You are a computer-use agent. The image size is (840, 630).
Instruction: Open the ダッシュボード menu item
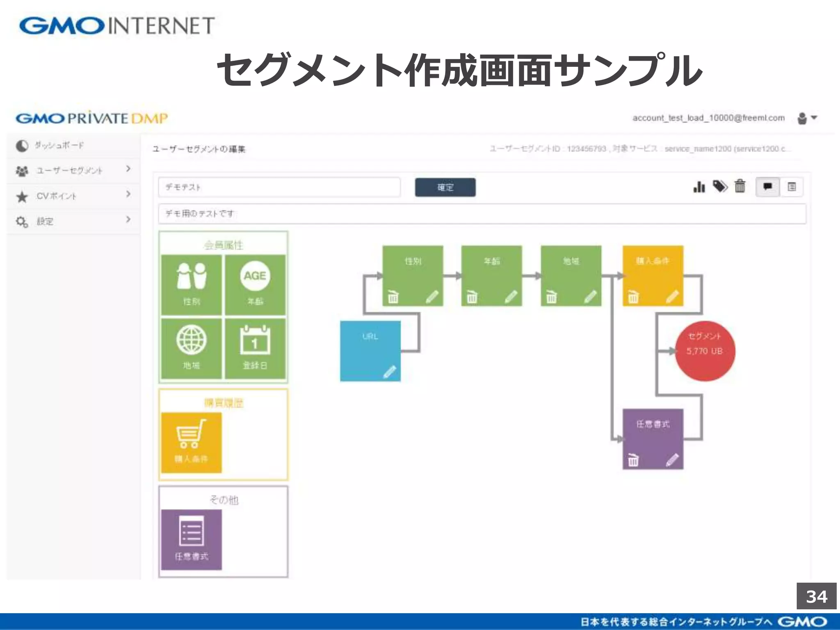59,145
